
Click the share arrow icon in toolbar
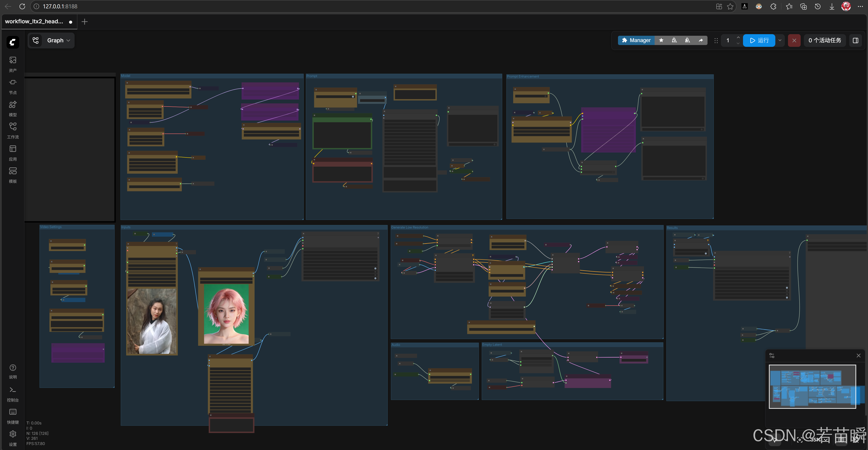point(701,40)
